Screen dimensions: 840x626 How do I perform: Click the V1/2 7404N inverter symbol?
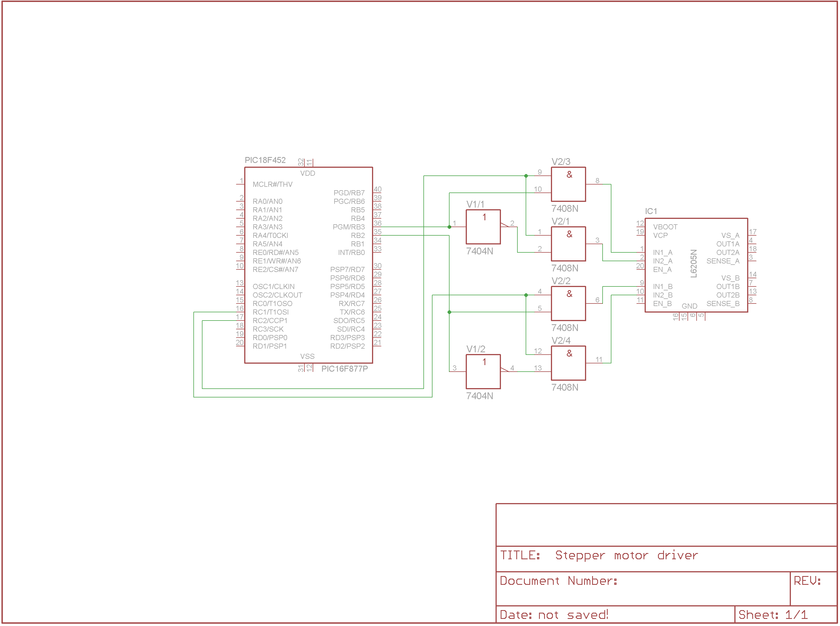point(483,372)
